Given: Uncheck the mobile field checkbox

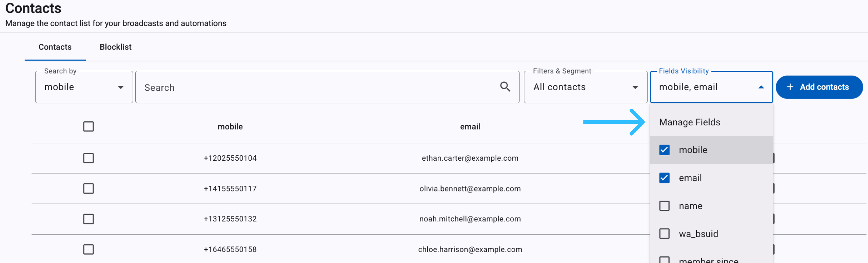Looking at the screenshot, I should [x=664, y=150].
